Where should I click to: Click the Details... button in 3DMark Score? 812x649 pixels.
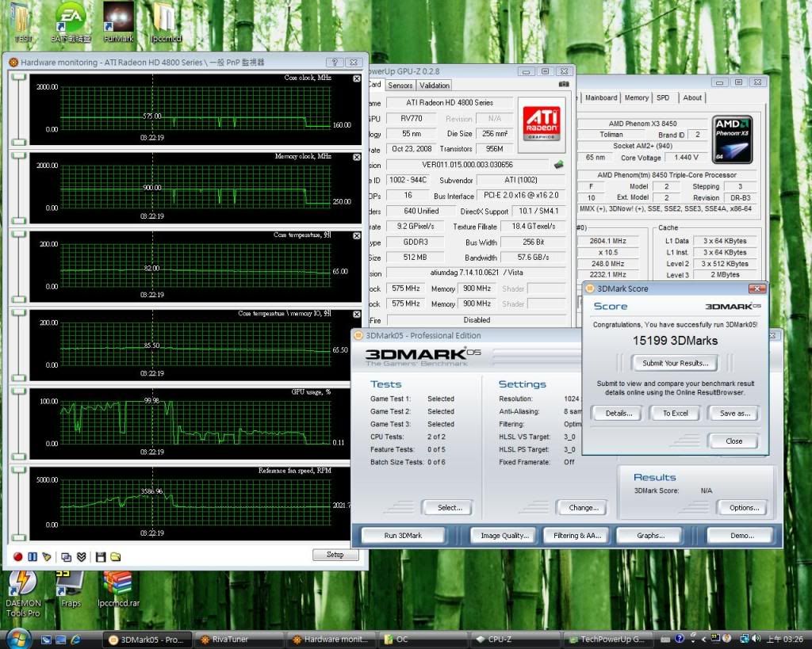pyautogui.click(x=619, y=413)
